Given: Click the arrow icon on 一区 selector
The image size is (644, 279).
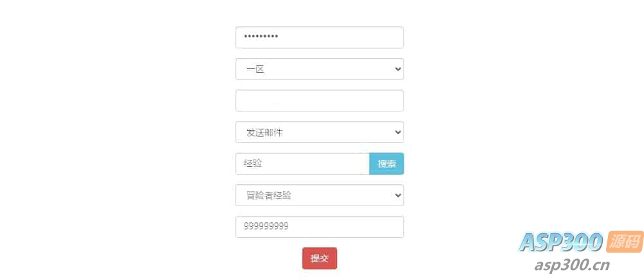Looking at the screenshot, I should (x=398, y=69).
